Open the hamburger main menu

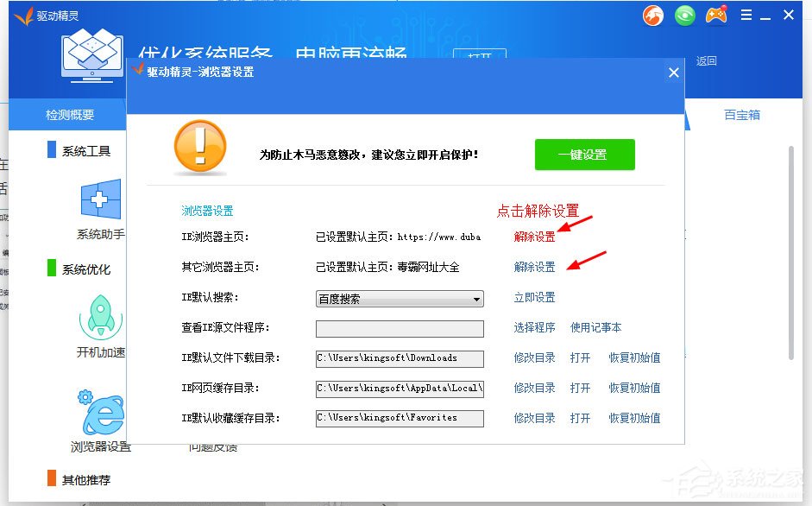[746, 15]
